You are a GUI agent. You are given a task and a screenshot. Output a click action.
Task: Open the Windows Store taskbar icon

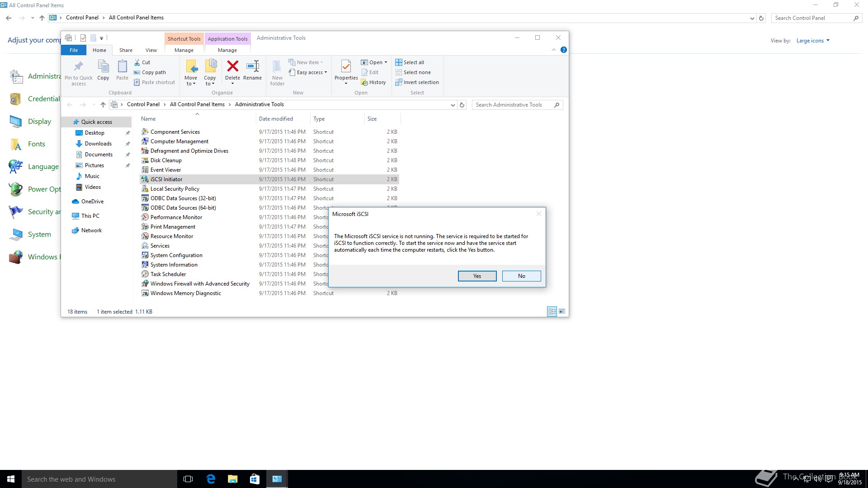point(255,479)
